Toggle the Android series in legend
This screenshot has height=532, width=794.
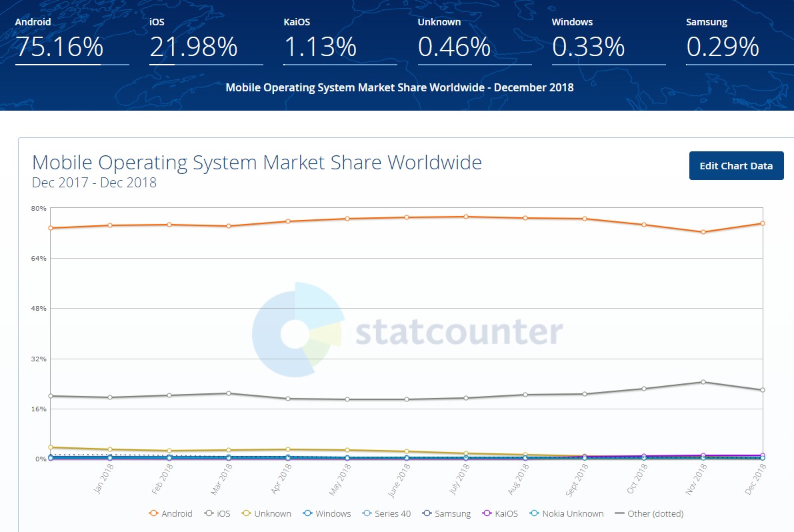click(171, 513)
